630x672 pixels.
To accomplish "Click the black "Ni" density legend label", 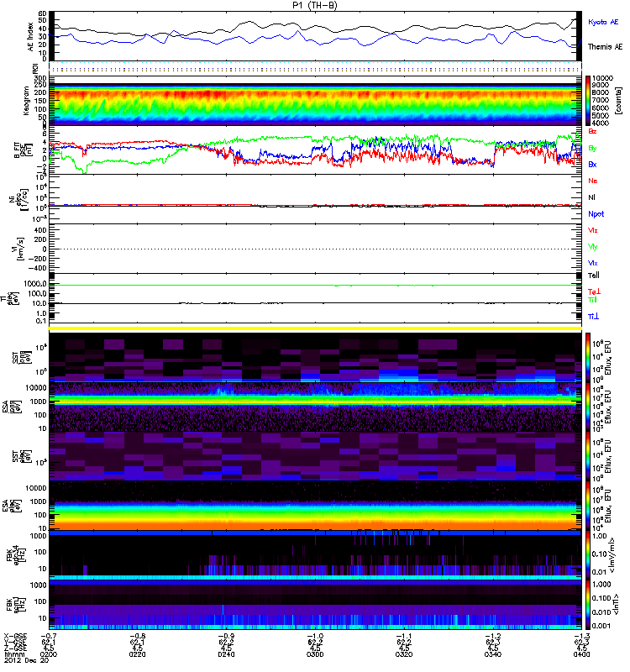I will tap(591, 197).
